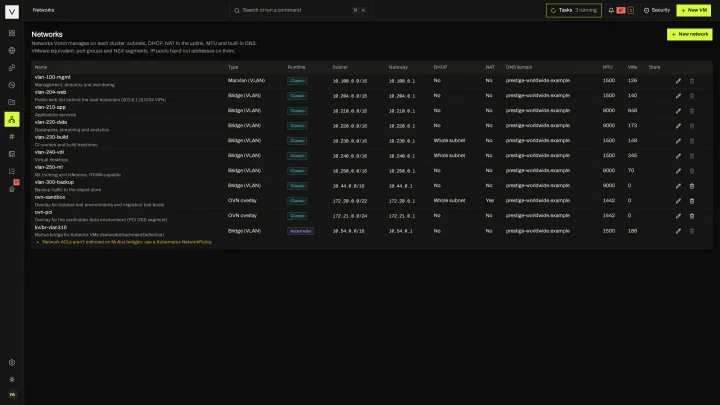Click the New VM button
This screenshot has height=405, width=720.
click(x=693, y=10)
